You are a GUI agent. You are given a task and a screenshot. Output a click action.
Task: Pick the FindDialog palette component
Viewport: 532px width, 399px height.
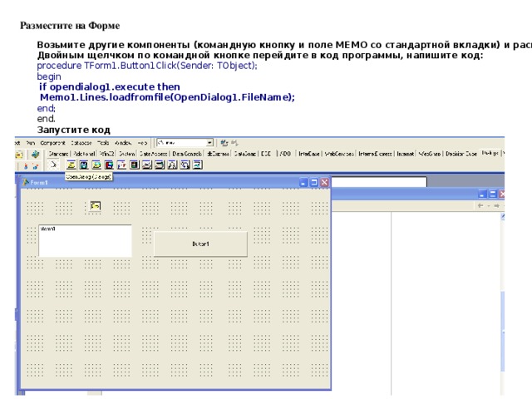[172, 165]
